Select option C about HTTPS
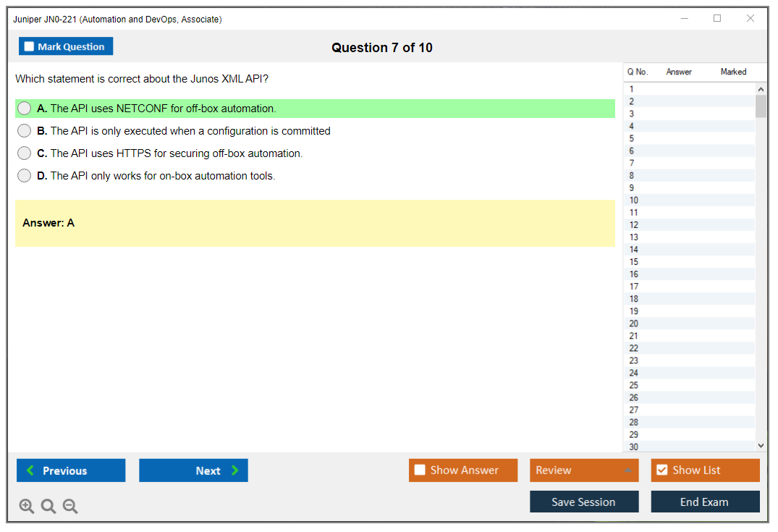778x532 pixels. coord(25,153)
